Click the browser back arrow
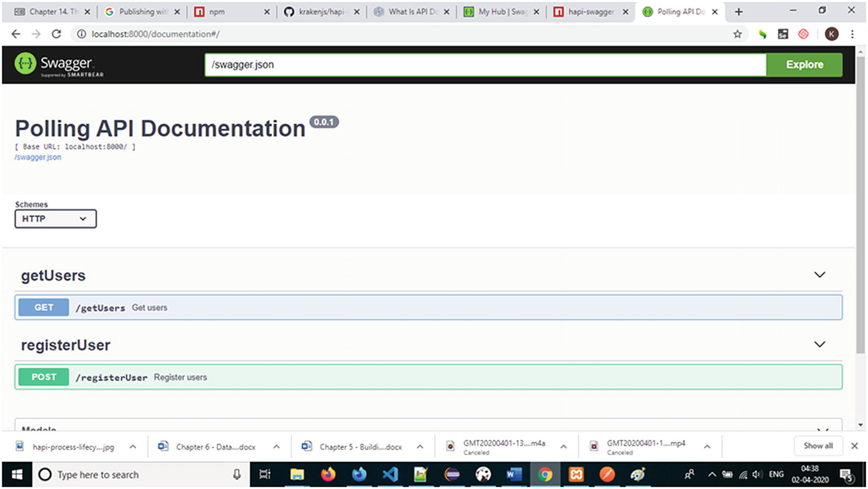 click(x=16, y=34)
